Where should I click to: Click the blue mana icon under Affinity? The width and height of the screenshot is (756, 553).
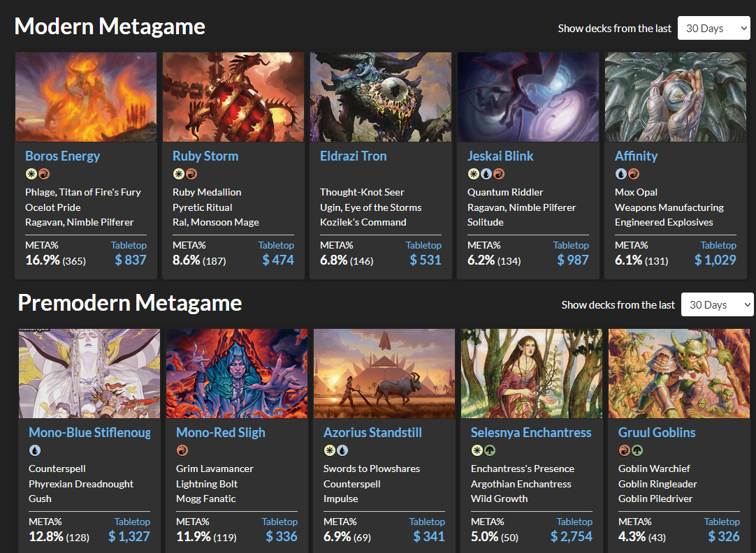coord(621,174)
